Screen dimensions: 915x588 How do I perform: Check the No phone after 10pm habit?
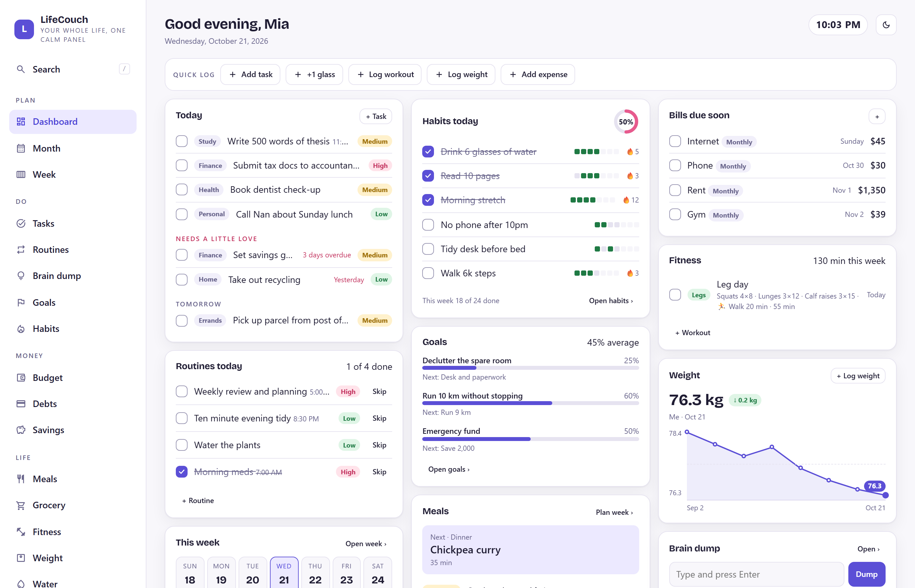pos(428,225)
